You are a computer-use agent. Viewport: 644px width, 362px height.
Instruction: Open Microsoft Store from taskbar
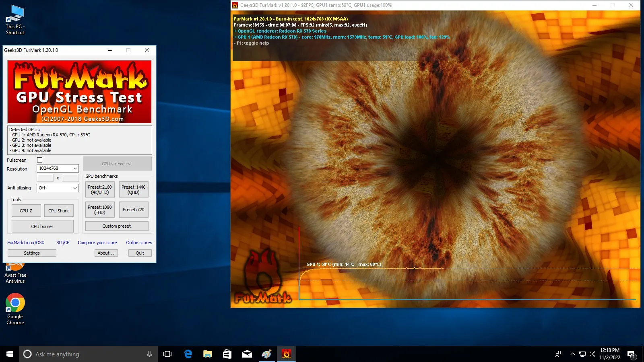coord(227,354)
